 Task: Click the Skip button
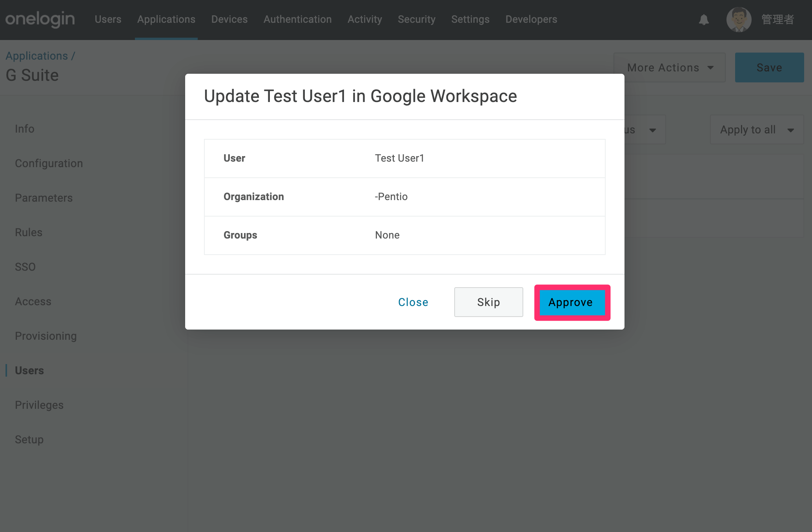click(488, 302)
